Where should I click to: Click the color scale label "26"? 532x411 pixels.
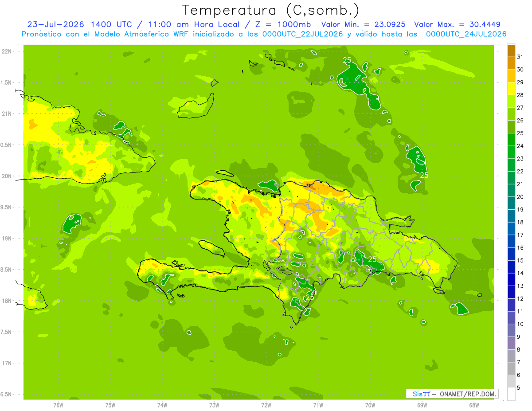520,120
